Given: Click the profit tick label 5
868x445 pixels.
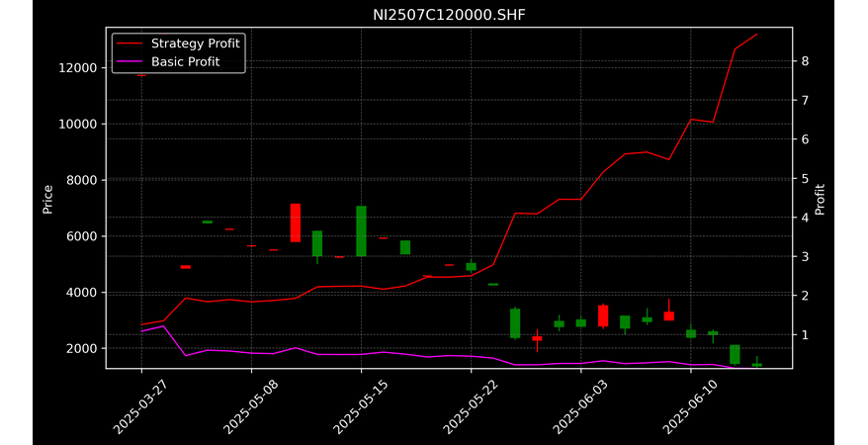Looking at the screenshot, I should [805, 178].
